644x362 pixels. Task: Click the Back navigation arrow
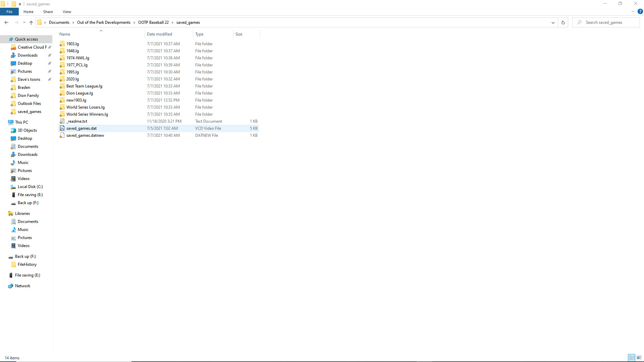point(6,22)
